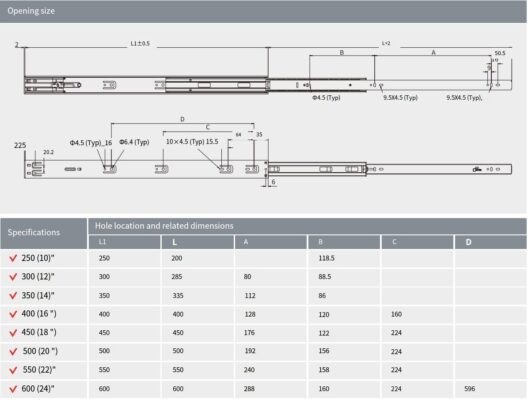This screenshot has height=400, width=528.
Task: Click the value 156 in column B
Action: pos(324,351)
